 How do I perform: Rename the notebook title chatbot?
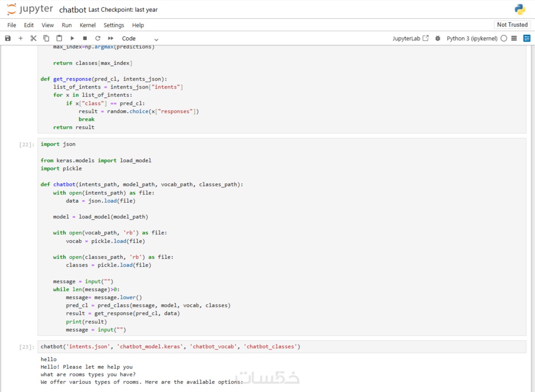(73, 10)
